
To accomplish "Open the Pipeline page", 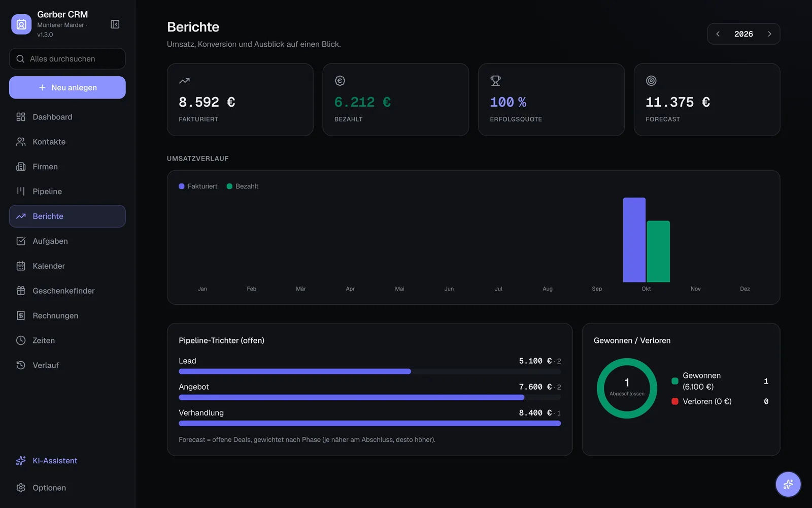I will tap(67, 192).
